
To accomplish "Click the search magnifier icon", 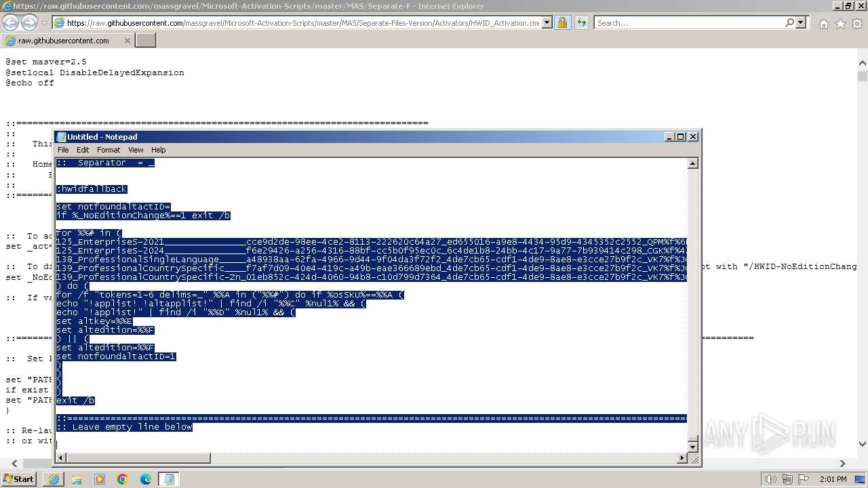I will tap(789, 22).
